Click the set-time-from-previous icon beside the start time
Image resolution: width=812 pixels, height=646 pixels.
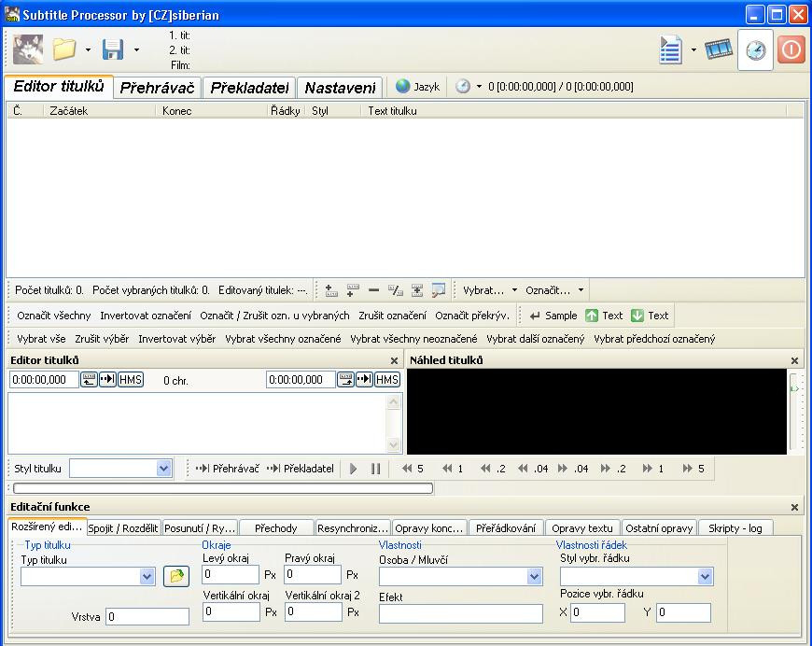point(89,380)
